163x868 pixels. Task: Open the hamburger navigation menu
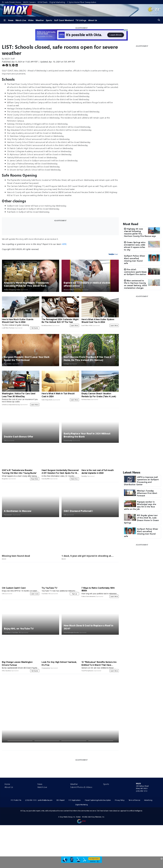(x=4, y=20)
